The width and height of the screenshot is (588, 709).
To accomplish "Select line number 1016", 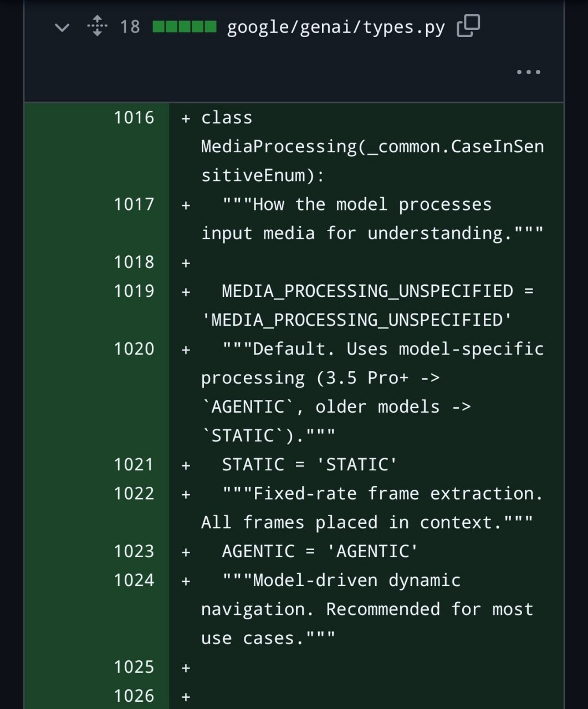I will pos(134,117).
